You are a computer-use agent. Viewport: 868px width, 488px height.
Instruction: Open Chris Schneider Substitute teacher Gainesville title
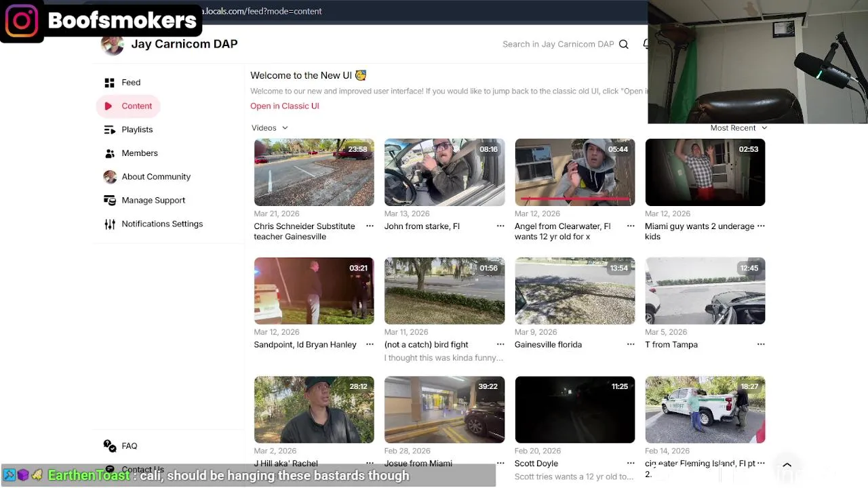(x=304, y=231)
